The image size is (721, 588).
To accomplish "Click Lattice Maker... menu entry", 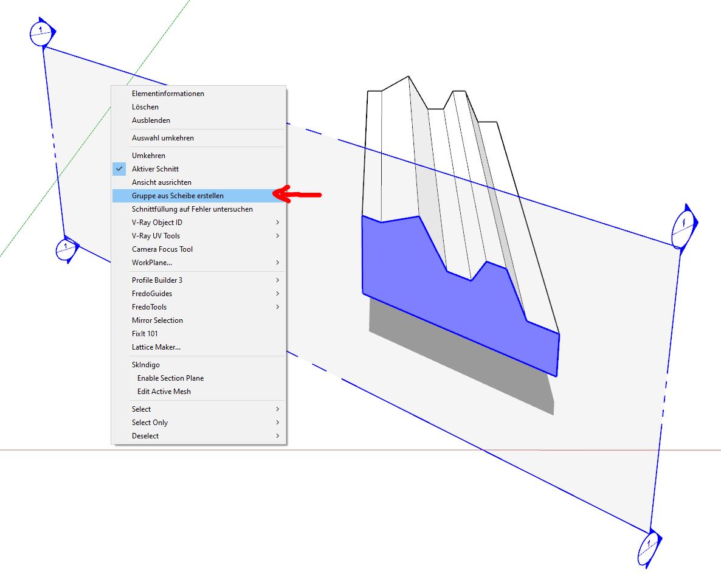I will point(156,347).
